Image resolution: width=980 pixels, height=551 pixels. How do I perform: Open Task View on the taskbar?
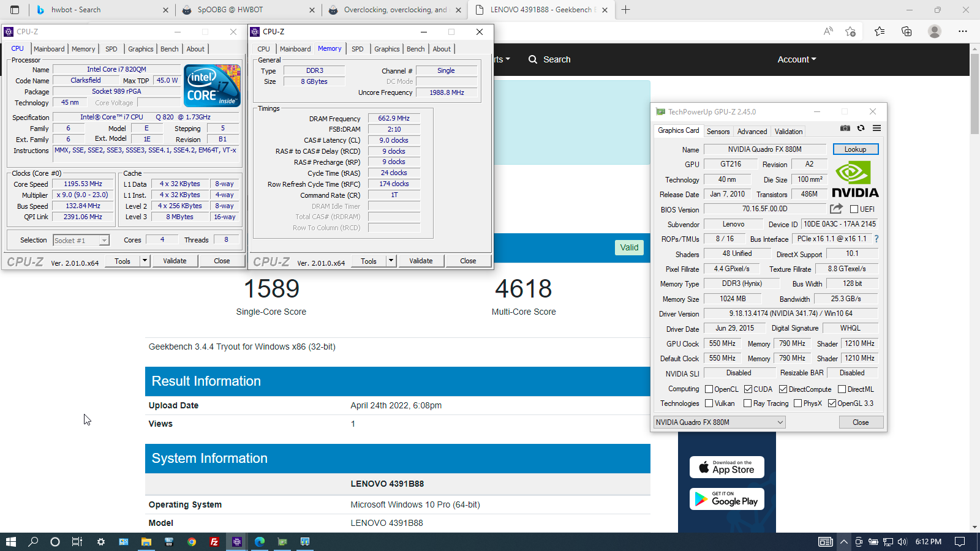77,542
